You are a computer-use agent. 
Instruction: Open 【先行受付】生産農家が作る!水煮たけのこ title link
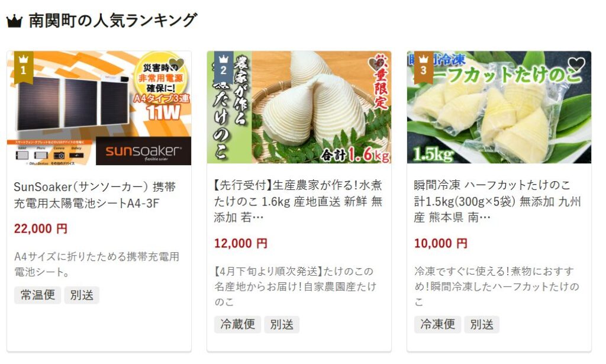coord(298,201)
